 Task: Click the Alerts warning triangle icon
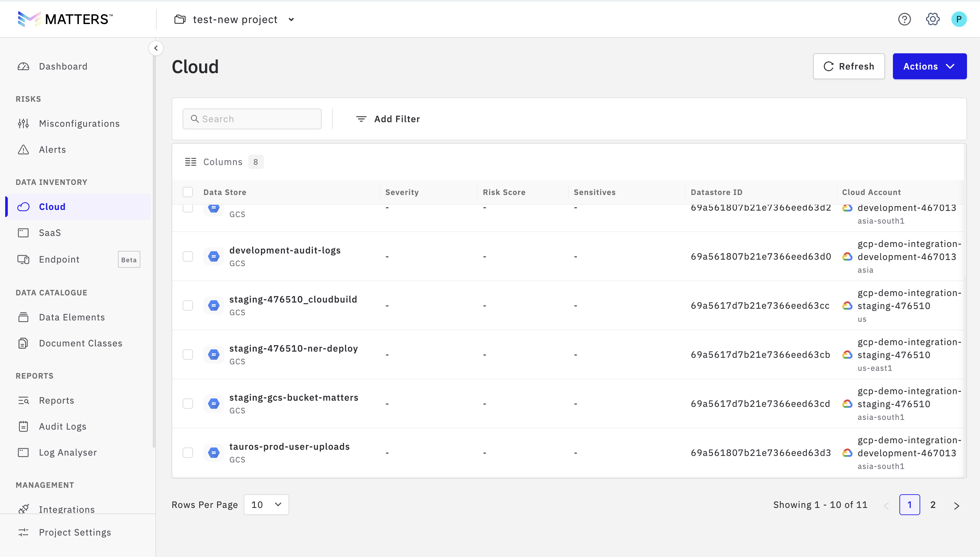[x=23, y=149]
